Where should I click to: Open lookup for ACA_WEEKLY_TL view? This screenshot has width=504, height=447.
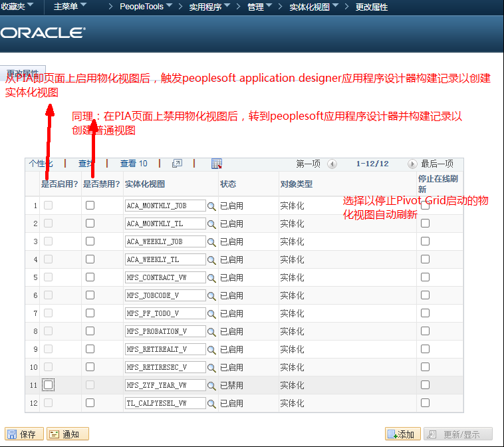(211, 260)
